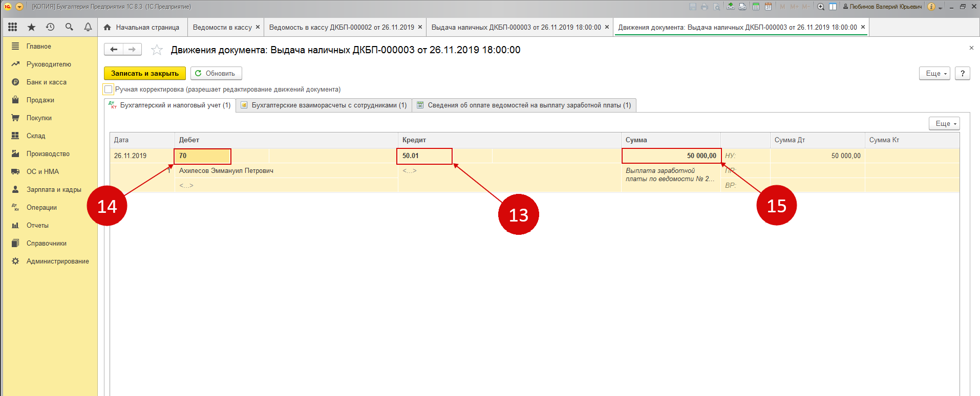Open help with the question mark button

pyautogui.click(x=963, y=73)
